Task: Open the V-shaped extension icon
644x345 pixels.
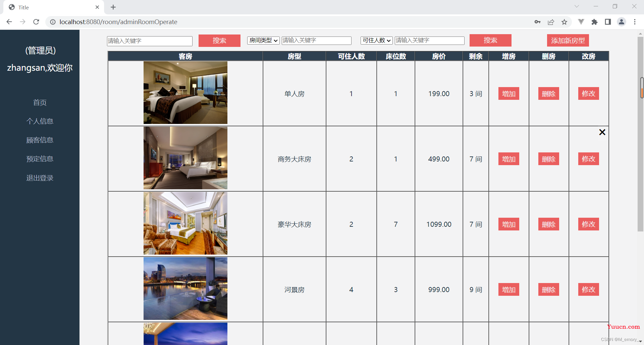Action: 581,22
